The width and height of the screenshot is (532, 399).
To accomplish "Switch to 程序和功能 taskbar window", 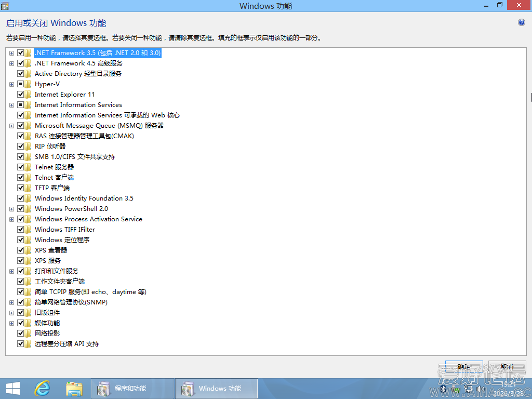I will (x=132, y=389).
